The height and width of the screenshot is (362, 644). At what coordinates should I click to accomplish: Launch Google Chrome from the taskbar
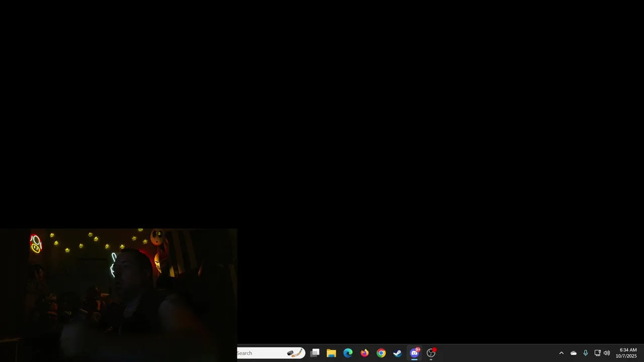pyautogui.click(x=381, y=353)
